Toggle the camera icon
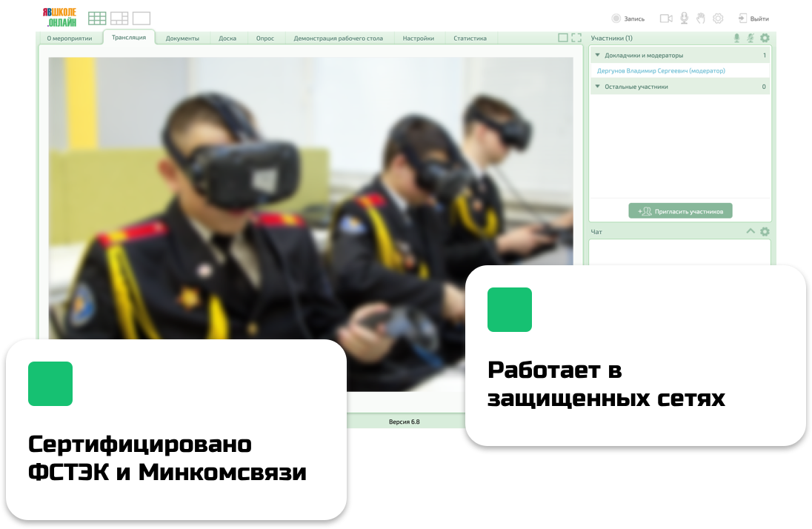The image size is (812, 529). 666,19
